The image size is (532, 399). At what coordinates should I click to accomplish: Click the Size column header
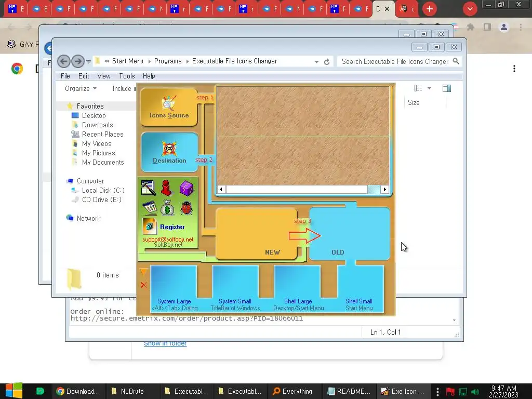point(414,102)
